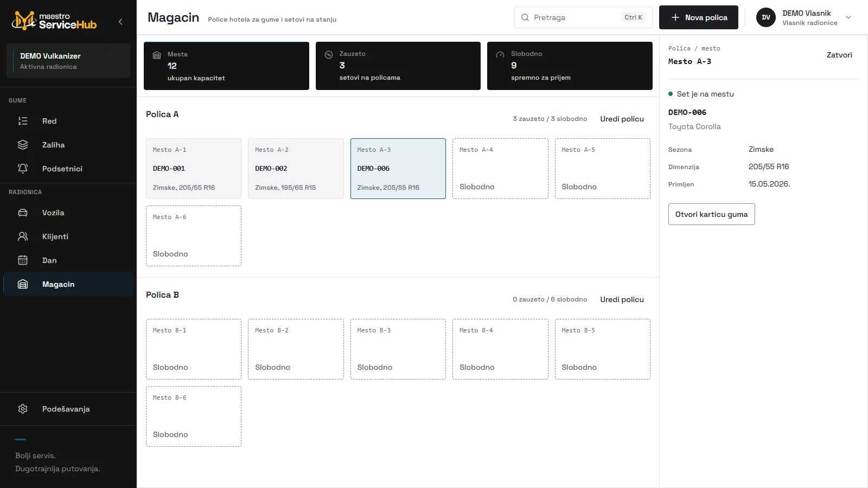Click the maestro ServiceHub logo
This screenshot has width=868, height=488.
pos(54,21)
